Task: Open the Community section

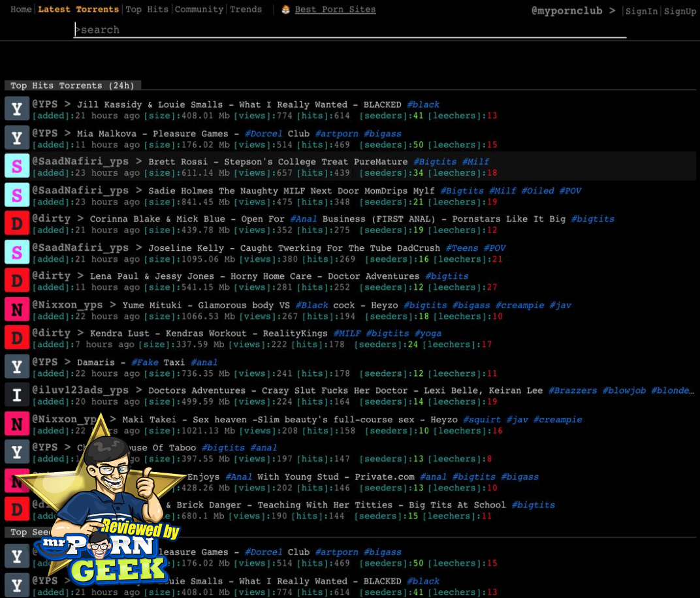Action: click(199, 9)
